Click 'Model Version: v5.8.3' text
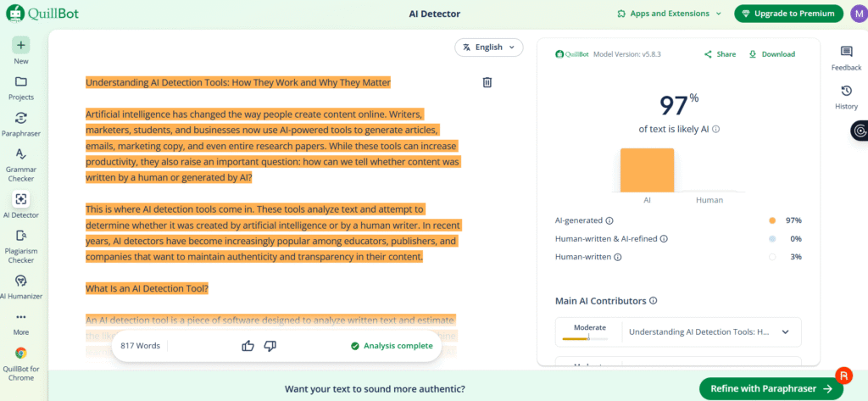The height and width of the screenshot is (401, 868). pyautogui.click(x=627, y=54)
